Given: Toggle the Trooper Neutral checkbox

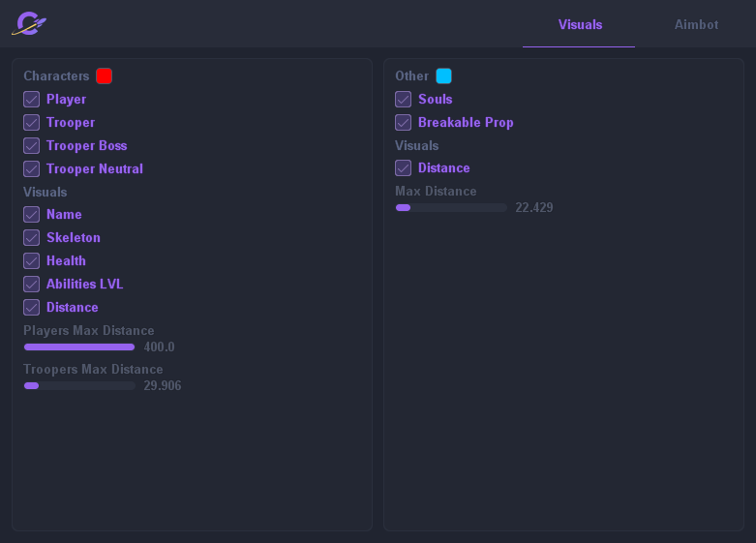Looking at the screenshot, I should (32, 169).
